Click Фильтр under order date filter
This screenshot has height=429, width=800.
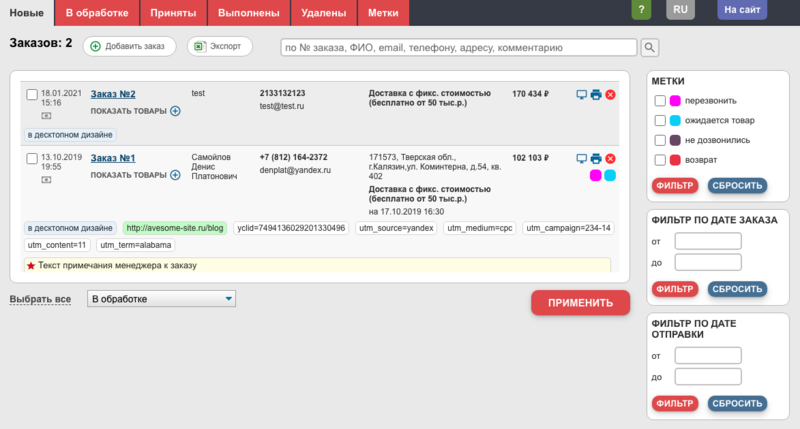coord(674,289)
